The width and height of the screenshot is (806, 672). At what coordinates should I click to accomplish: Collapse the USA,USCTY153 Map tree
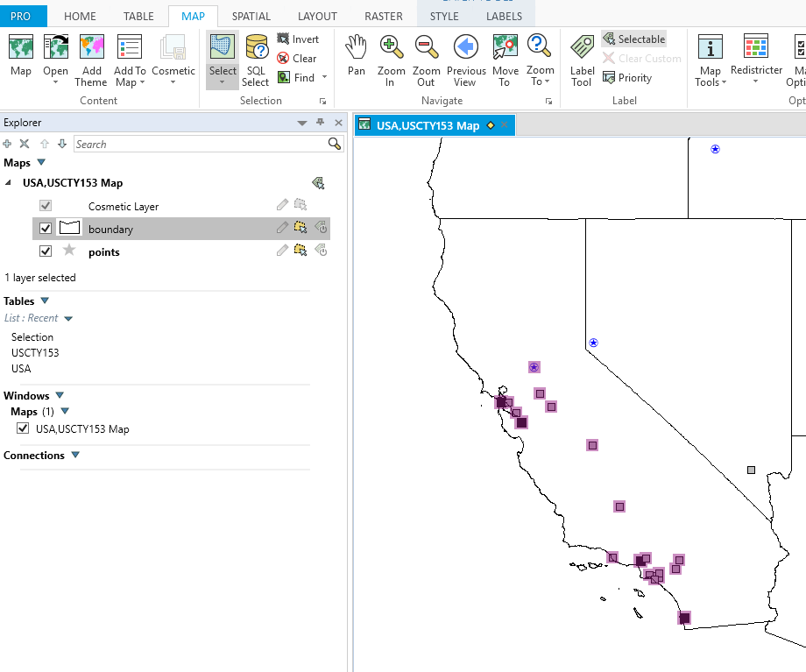pos(7,183)
